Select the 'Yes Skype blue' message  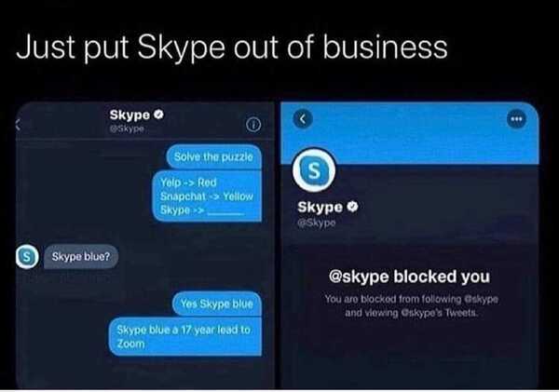point(217,304)
